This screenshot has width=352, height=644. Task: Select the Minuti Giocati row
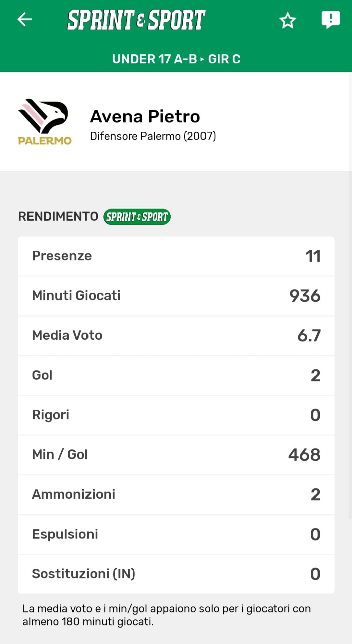176,296
